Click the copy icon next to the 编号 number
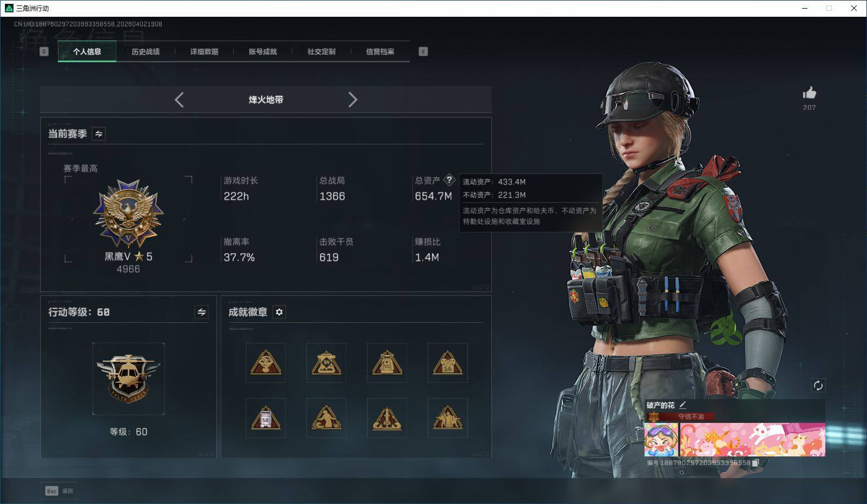This screenshot has height=504, width=867. (756, 463)
